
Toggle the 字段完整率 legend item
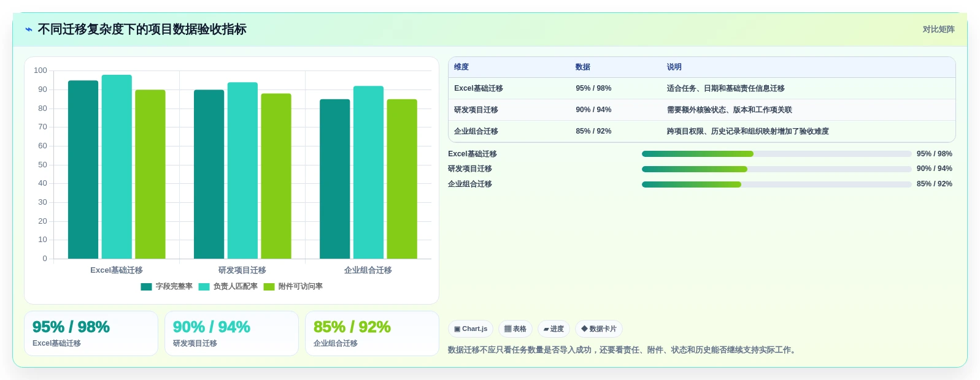point(166,286)
